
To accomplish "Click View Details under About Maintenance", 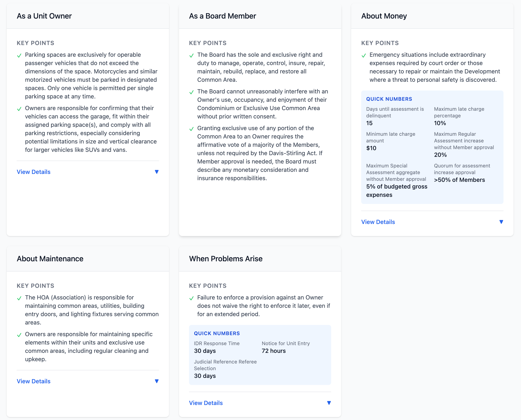I will coord(33,381).
